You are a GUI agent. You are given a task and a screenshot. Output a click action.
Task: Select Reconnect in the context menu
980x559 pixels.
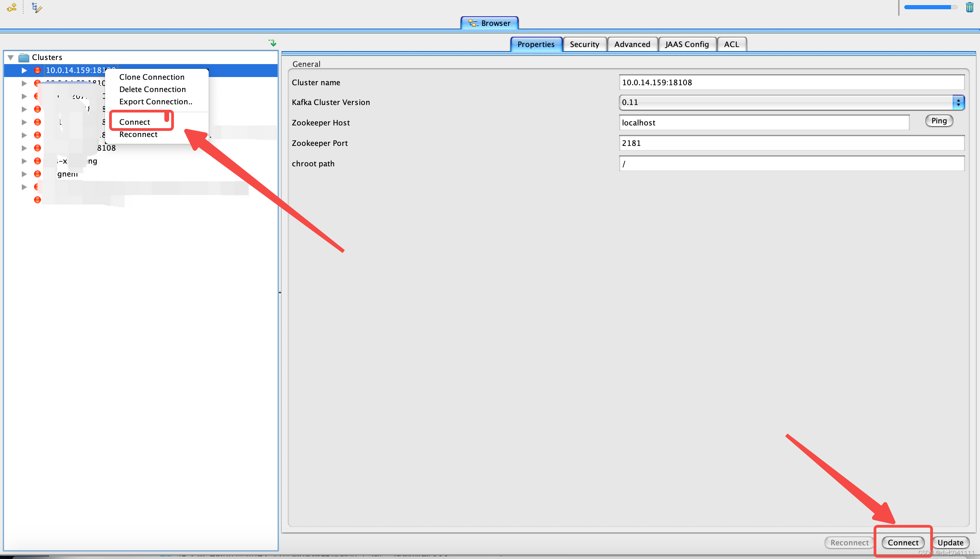pos(138,134)
